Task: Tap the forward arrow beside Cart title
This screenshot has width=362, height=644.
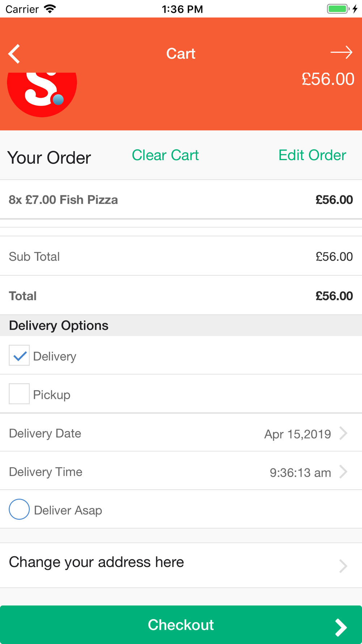Action: pos(341,53)
